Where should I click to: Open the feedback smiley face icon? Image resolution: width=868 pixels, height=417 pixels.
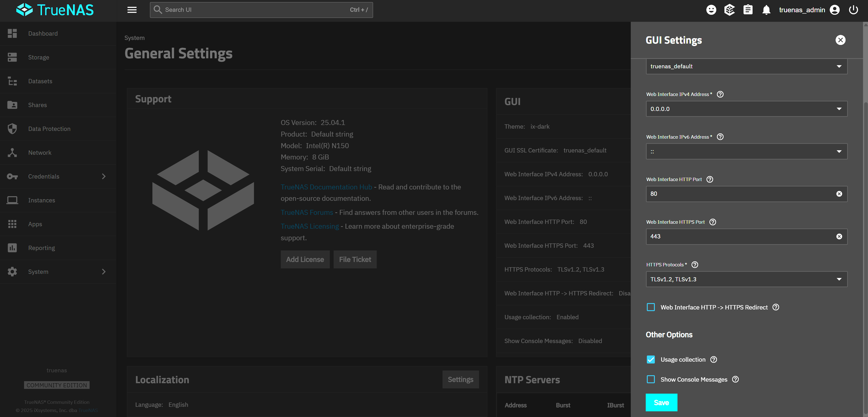[711, 10]
